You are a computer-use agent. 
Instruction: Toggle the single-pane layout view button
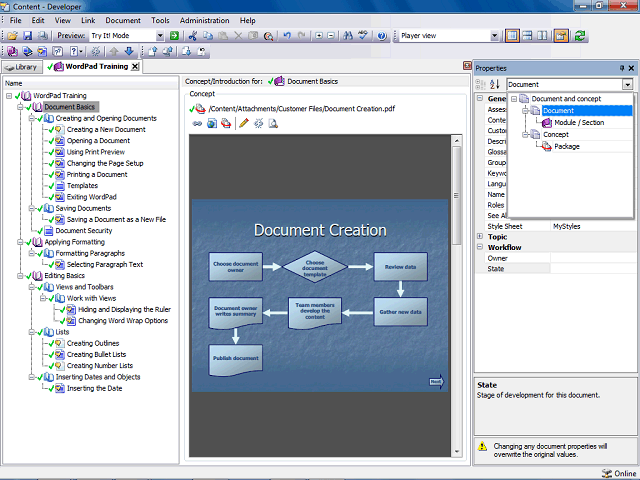click(x=512, y=36)
